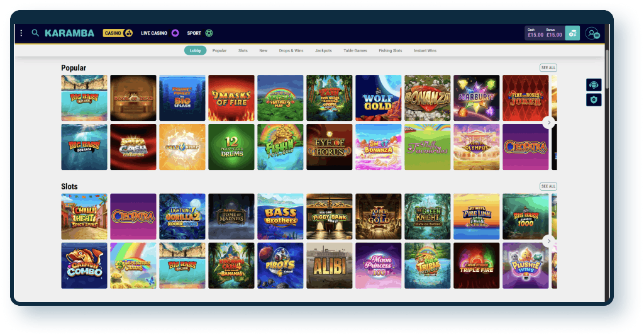Launch Fluffy Favourites game
Image resolution: width=644 pixels, height=336 pixels.
click(x=428, y=147)
